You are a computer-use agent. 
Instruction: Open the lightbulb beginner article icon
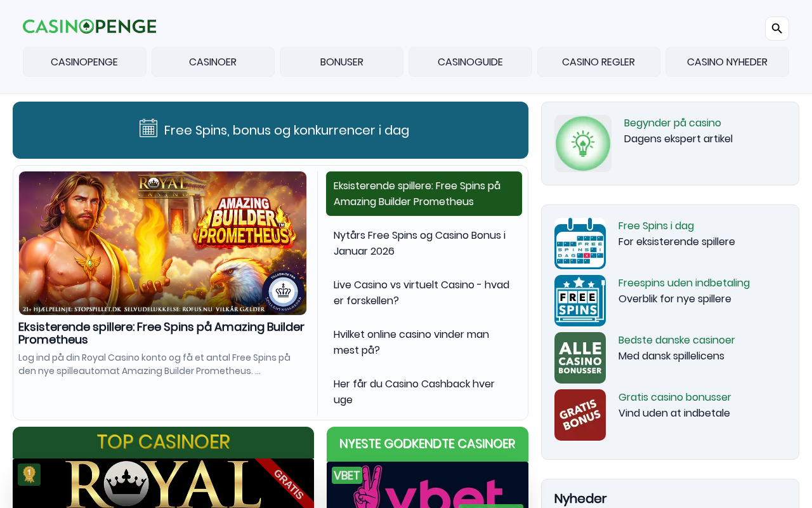click(x=583, y=144)
